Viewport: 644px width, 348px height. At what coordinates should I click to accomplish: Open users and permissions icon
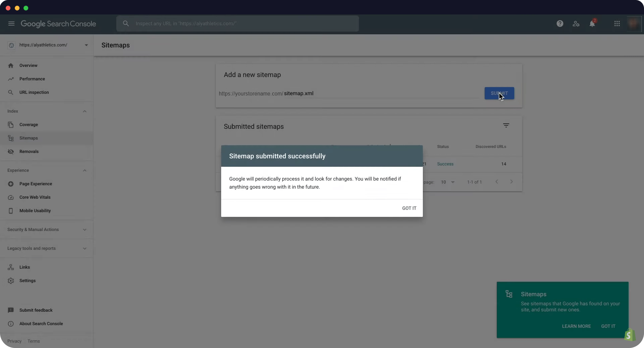pos(576,24)
